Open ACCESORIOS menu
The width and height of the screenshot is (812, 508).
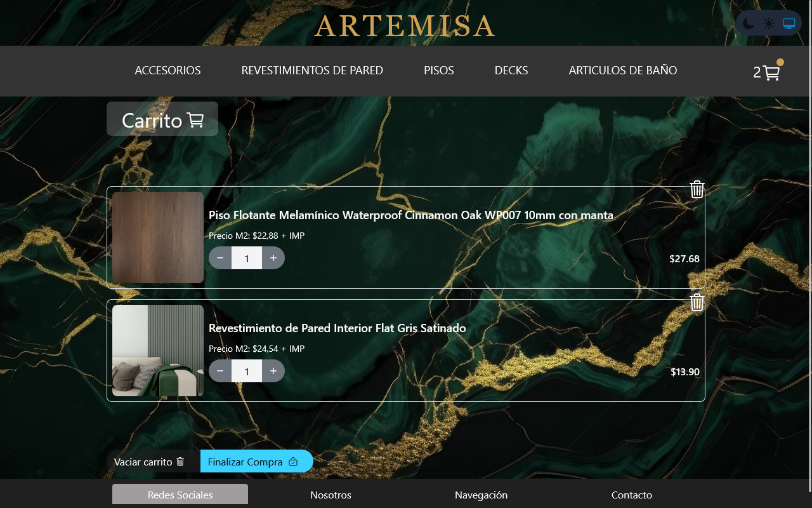click(x=167, y=70)
